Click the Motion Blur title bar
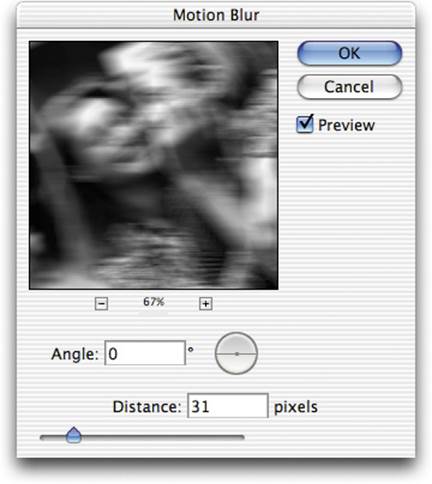This screenshot has height=484, width=432. pos(216,15)
